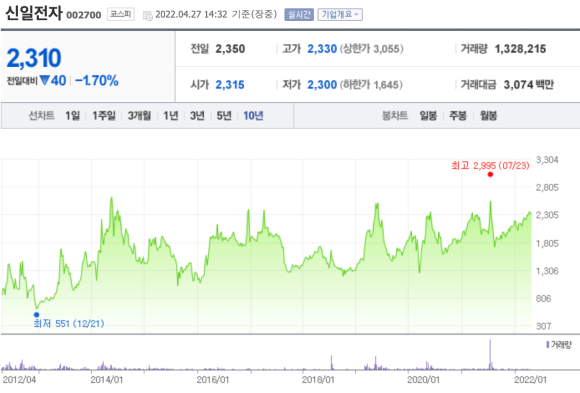Click the 2016/01 axis label
The image size is (580, 393).
click(x=213, y=380)
